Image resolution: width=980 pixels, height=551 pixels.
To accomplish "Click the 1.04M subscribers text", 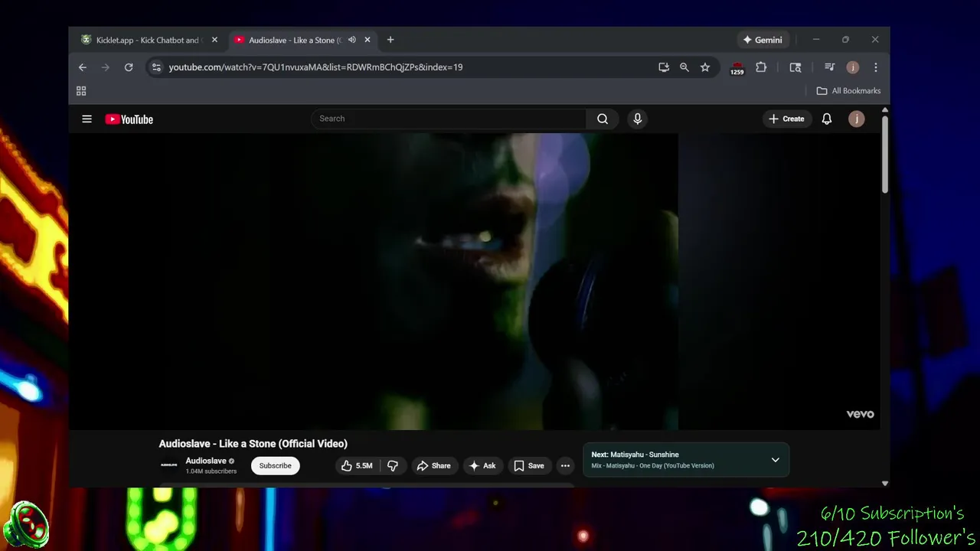I will coord(211,471).
